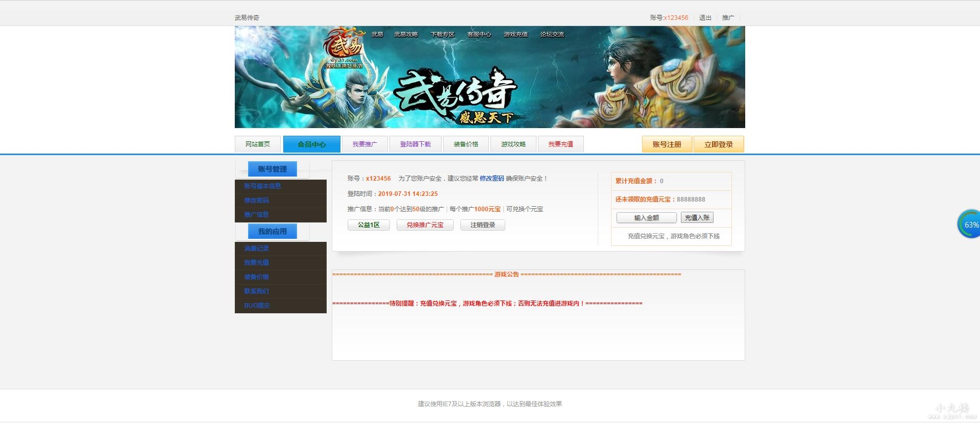Screen dimensions: 980x423
Task: Open BUG提交 in the sidebar
Action: (x=257, y=306)
